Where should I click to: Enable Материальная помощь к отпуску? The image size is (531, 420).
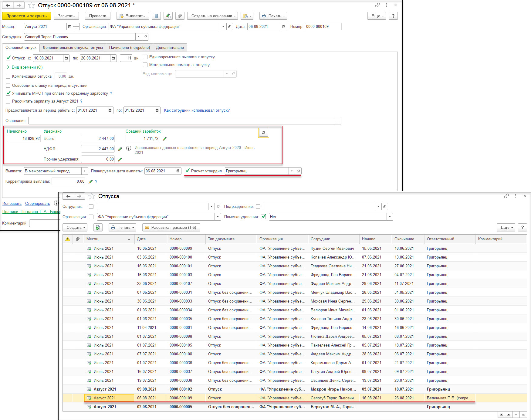[145, 65]
